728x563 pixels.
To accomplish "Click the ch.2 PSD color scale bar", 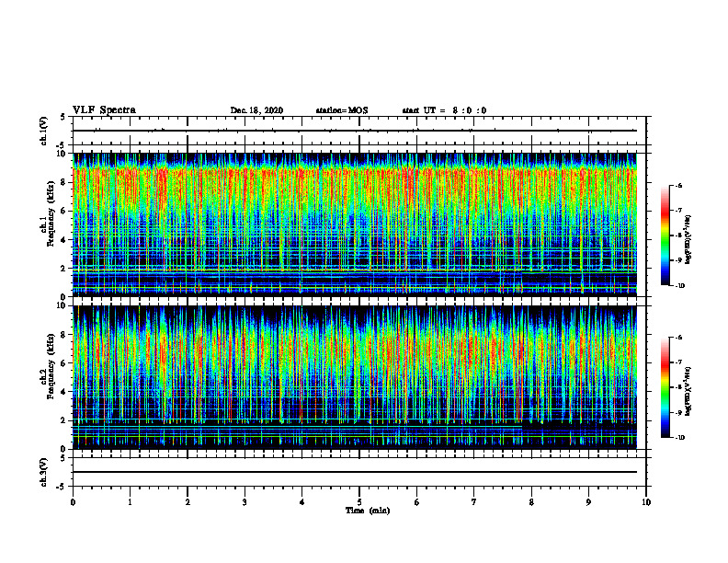I will pos(665,387).
